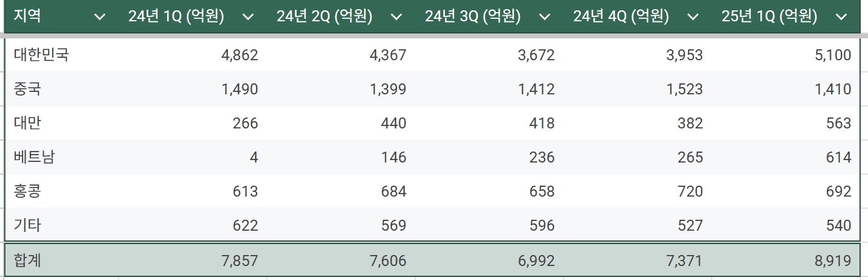Click the total cell 7,857
868x280 pixels.
click(x=193, y=262)
